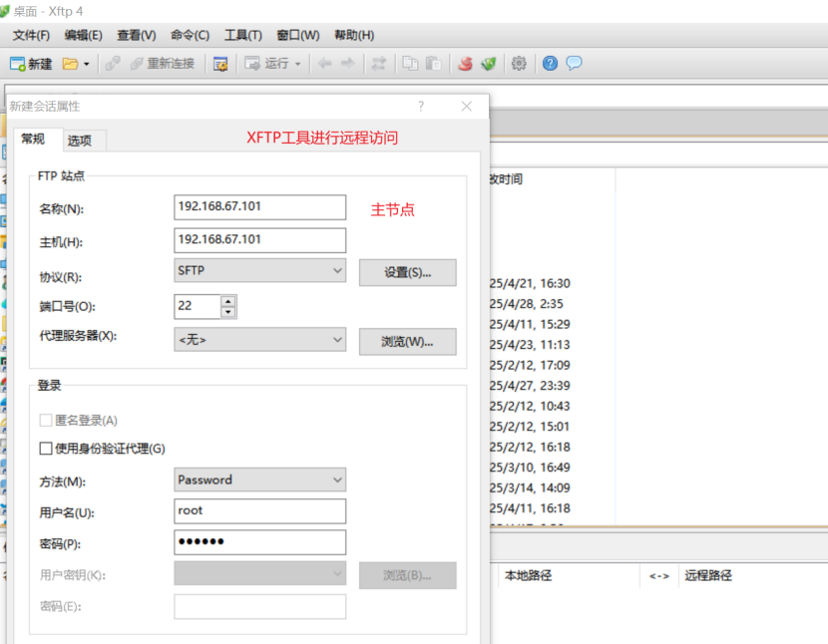This screenshot has height=644, width=828.
Task: Click the Host (主机) input field
Action: [259, 240]
